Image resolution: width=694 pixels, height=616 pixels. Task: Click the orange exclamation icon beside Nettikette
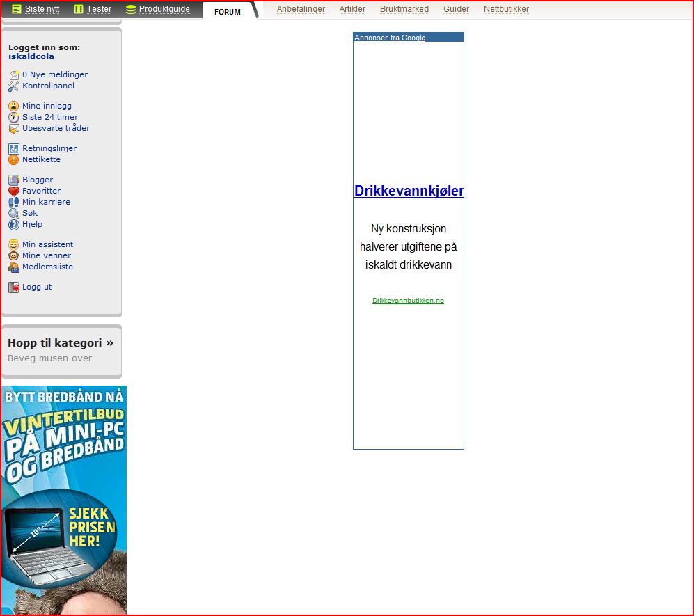pos(14,160)
